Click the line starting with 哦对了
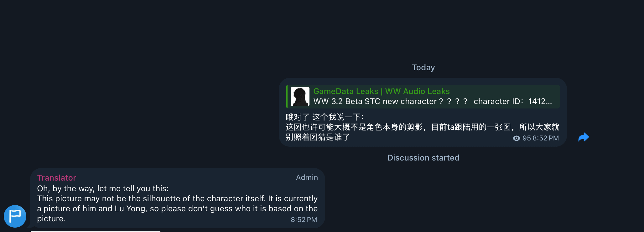 [x=325, y=117]
